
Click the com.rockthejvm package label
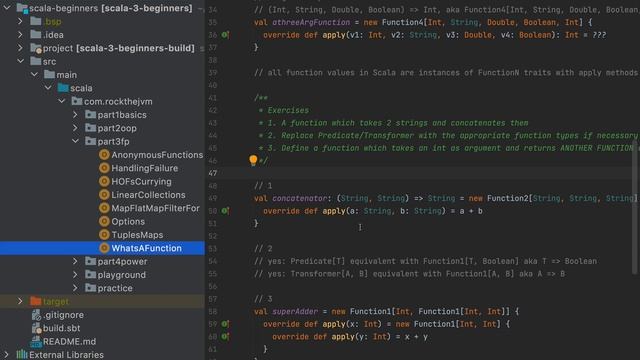click(x=118, y=101)
